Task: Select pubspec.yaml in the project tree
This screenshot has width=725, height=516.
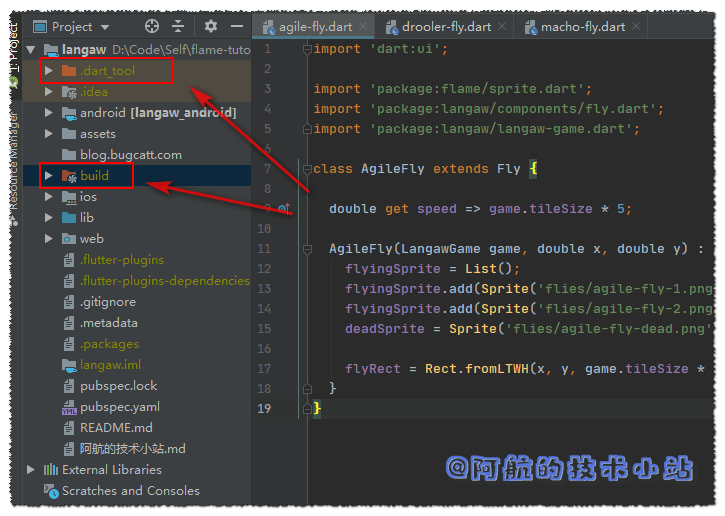Action: 119,407
